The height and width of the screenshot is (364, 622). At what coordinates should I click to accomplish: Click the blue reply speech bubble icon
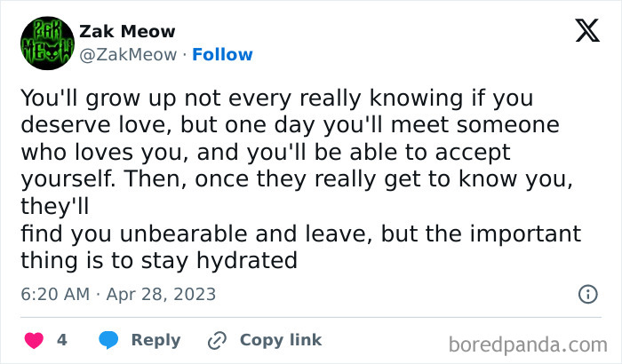(109, 340)
